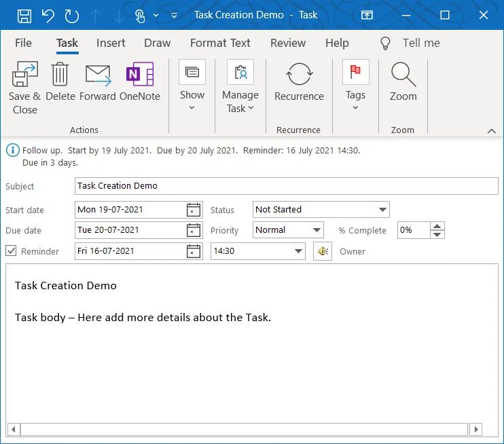This screenshot has width=504, height=444.
Task: Go to previous item arrow
Action: pyautogui.click(x=96, y=16)
